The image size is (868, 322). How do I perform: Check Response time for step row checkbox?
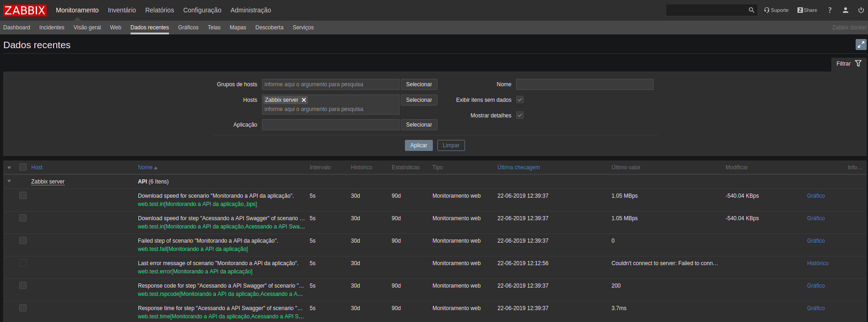click(x=23, y=308)
